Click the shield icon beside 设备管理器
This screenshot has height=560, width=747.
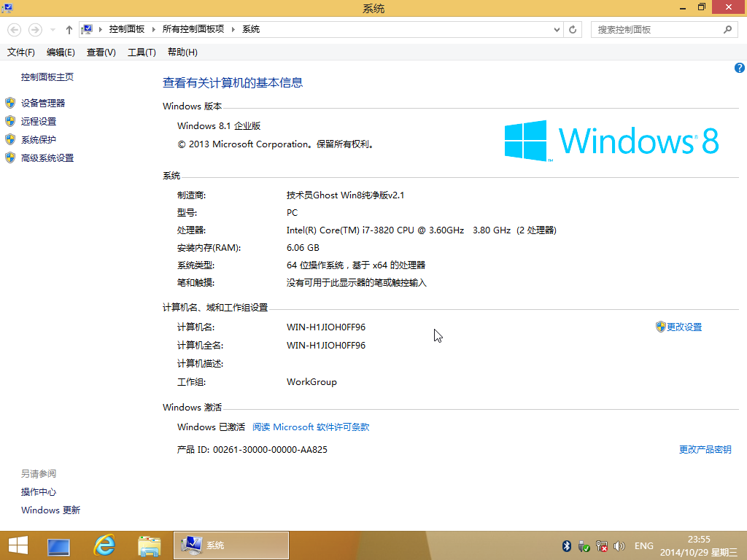[10, 104]
